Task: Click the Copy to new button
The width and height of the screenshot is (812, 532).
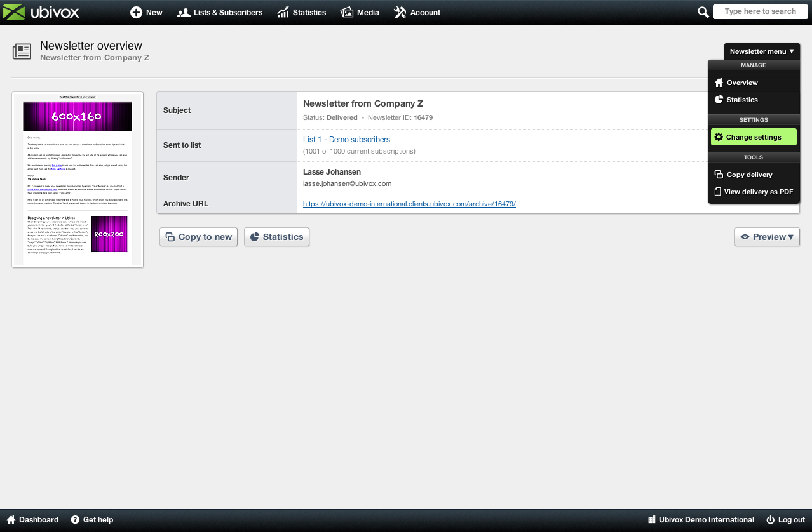Action: (199, 237)
